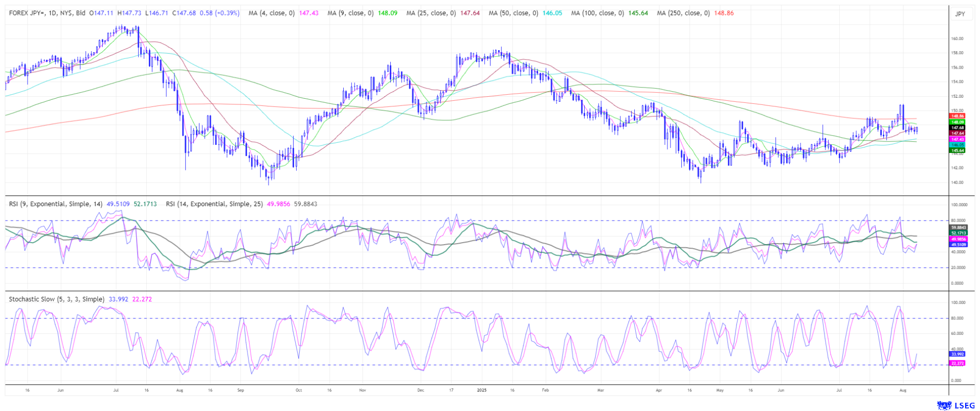Click the MA (100, close, 0) legend label
Screen dimensions: 980x411
[x=597, y=13]
